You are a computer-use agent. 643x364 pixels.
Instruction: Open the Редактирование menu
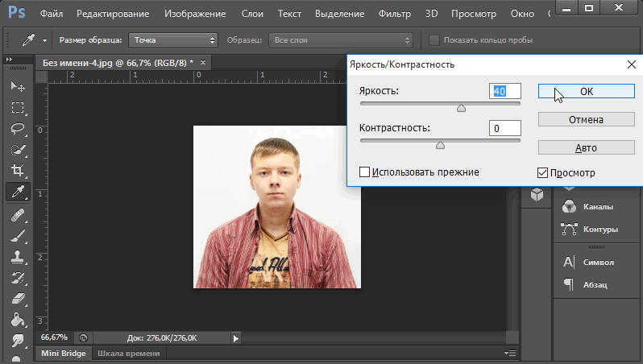(113, 14)
